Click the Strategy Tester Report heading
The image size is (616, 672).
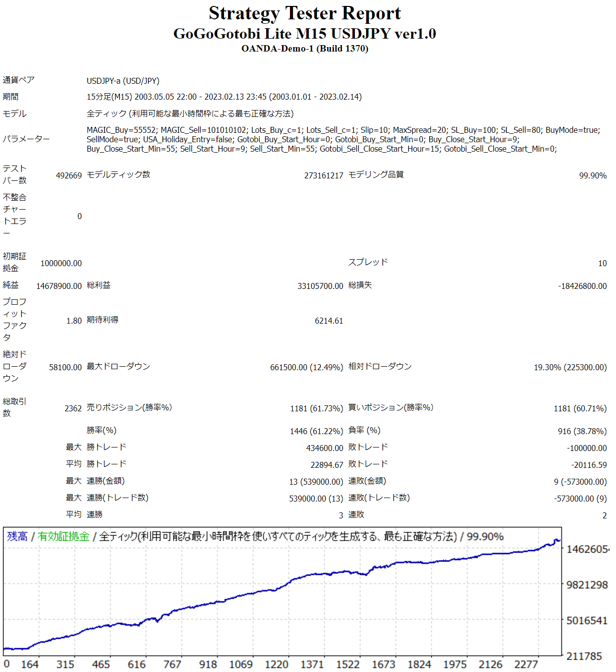pyautogui.click(x=305, y=13)
